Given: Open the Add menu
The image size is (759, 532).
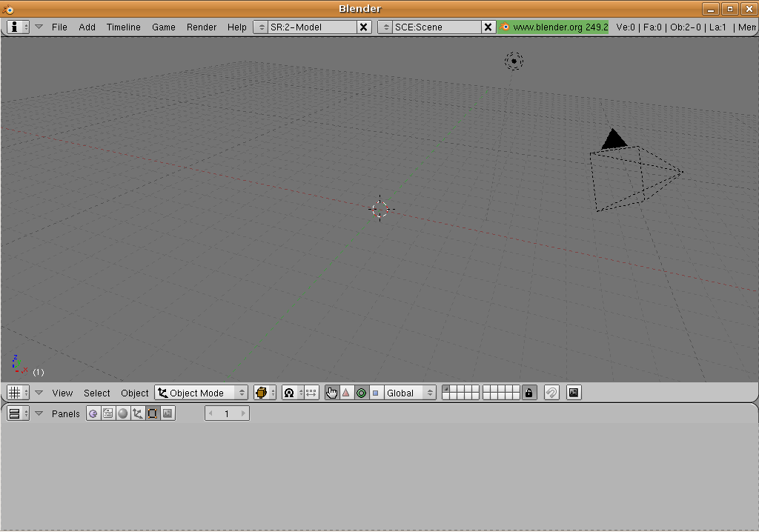Looking at the screenshot, I should click(87, 27).
